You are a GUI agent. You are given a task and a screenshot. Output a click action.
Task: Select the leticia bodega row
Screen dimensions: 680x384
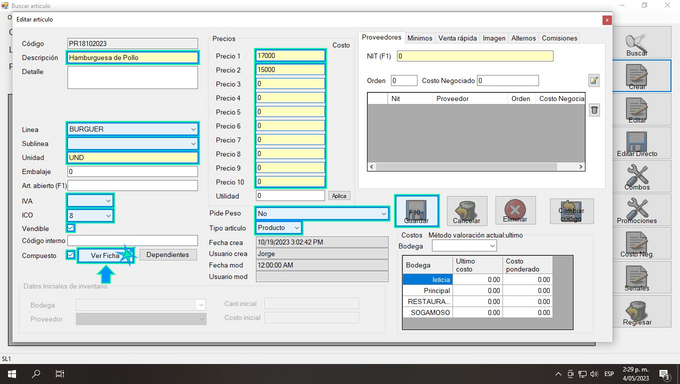click(x=477, y=279)
